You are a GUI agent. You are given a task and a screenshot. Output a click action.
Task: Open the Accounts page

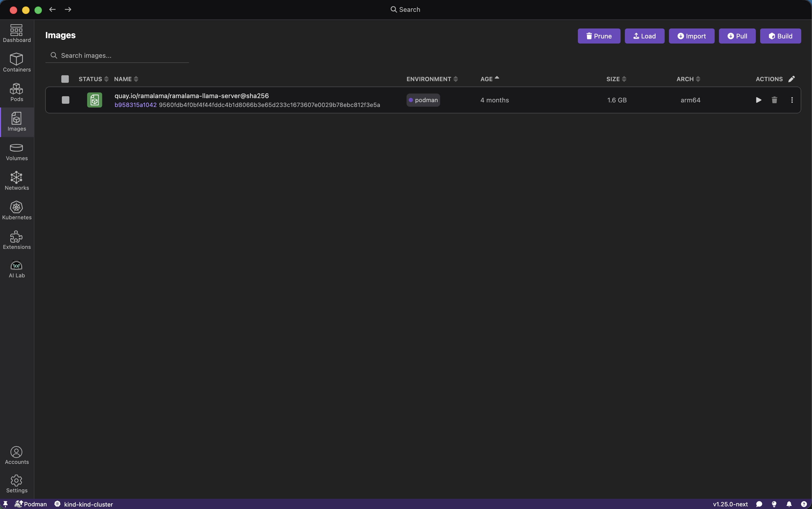[17, 456]
